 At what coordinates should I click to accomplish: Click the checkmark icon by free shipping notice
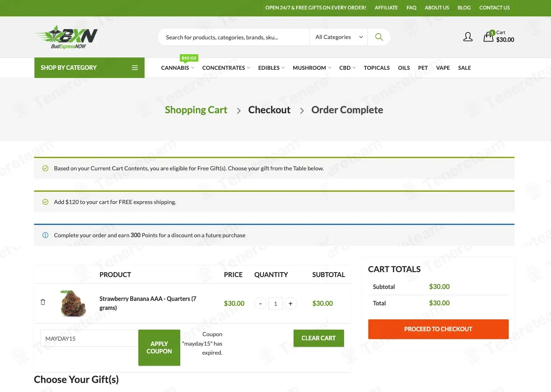[45, 202]
